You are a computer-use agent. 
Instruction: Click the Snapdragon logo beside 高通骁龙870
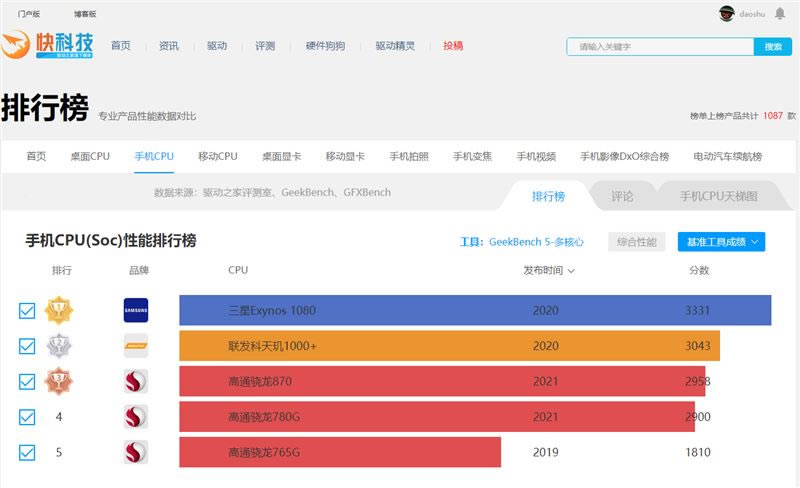(136, 381)
